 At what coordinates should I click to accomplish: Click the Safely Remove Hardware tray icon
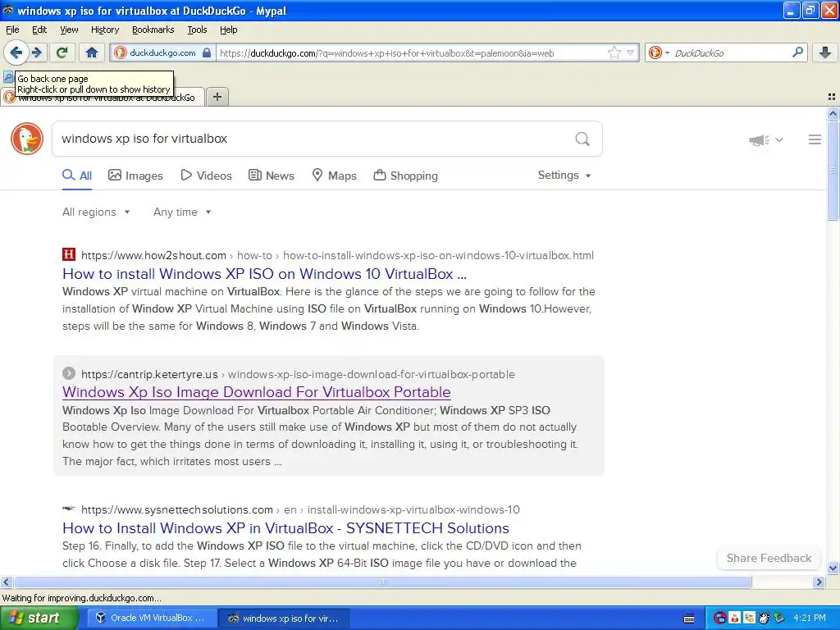click(x=779, y=619)
